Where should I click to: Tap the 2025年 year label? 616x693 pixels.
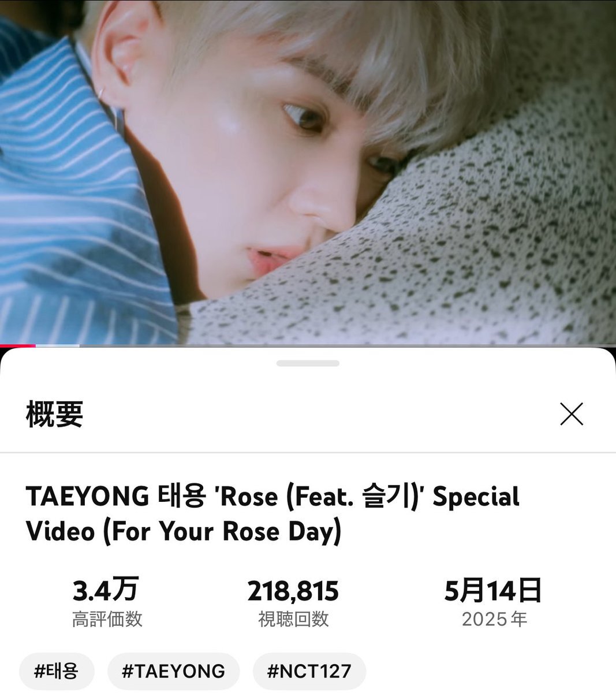tap(494, 619)
